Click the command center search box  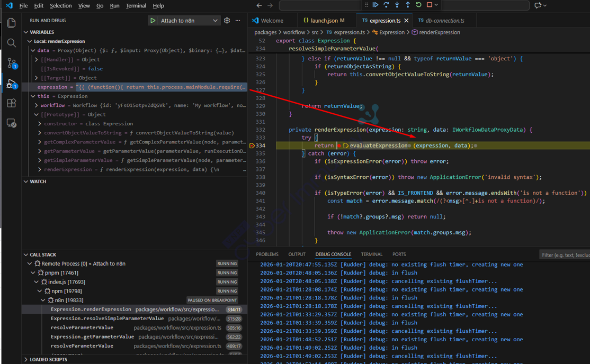pyautogui.click(x=404, y=5)
